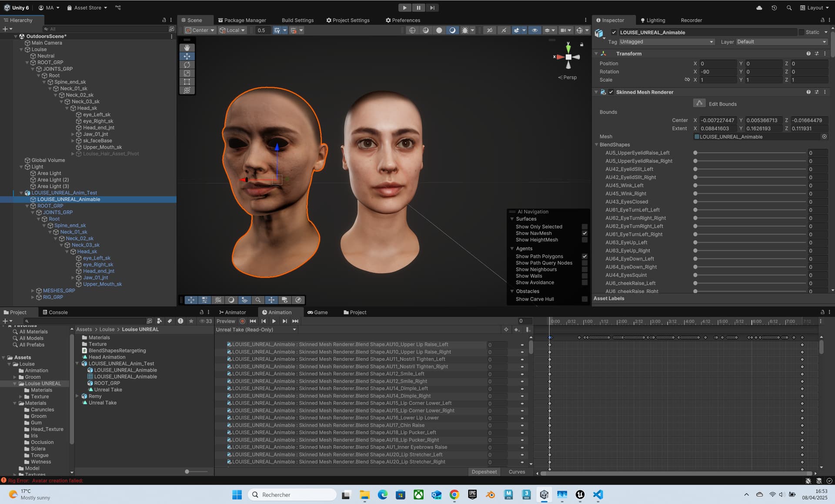
Task: Uncheck Show Path Polygons under Agents
Action: click(584, 256)
